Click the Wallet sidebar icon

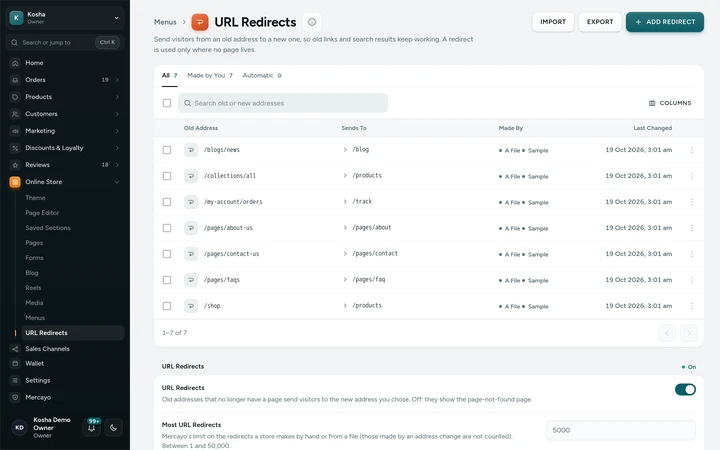[x=15, y=363]
